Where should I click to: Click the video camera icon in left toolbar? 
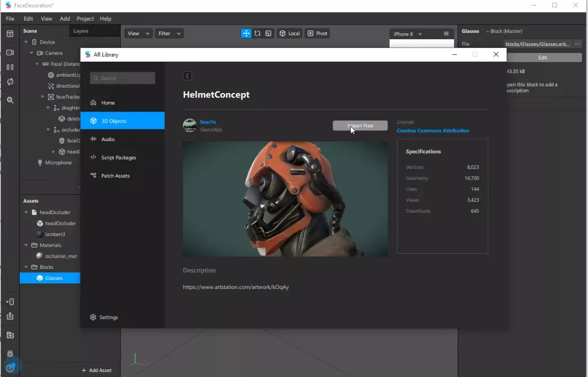tap(10, 52)
